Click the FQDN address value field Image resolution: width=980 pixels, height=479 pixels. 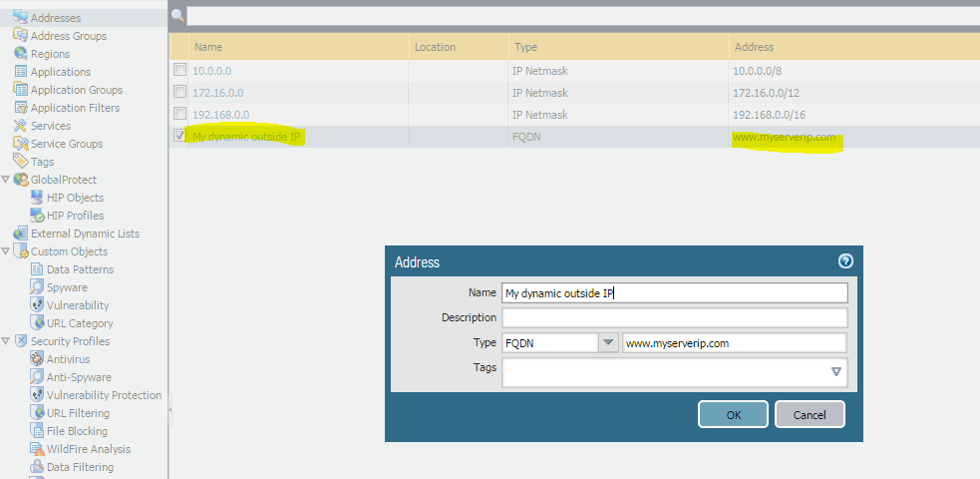point(735,342)
